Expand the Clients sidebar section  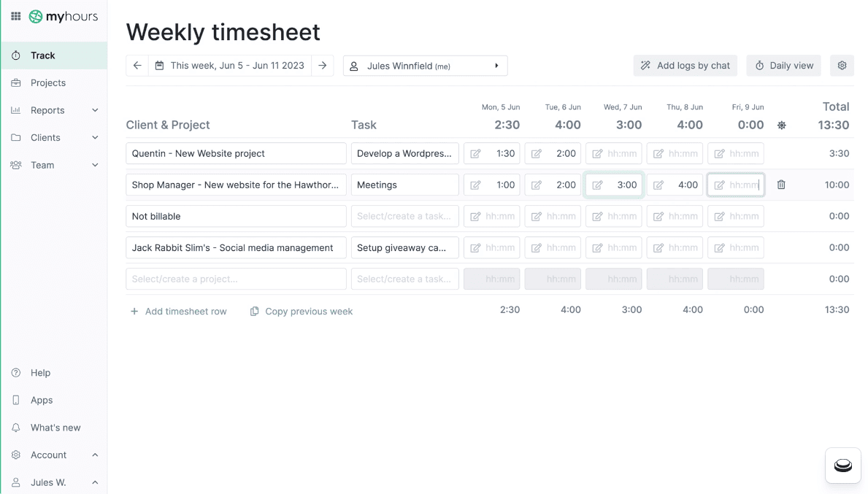(95, 138)
